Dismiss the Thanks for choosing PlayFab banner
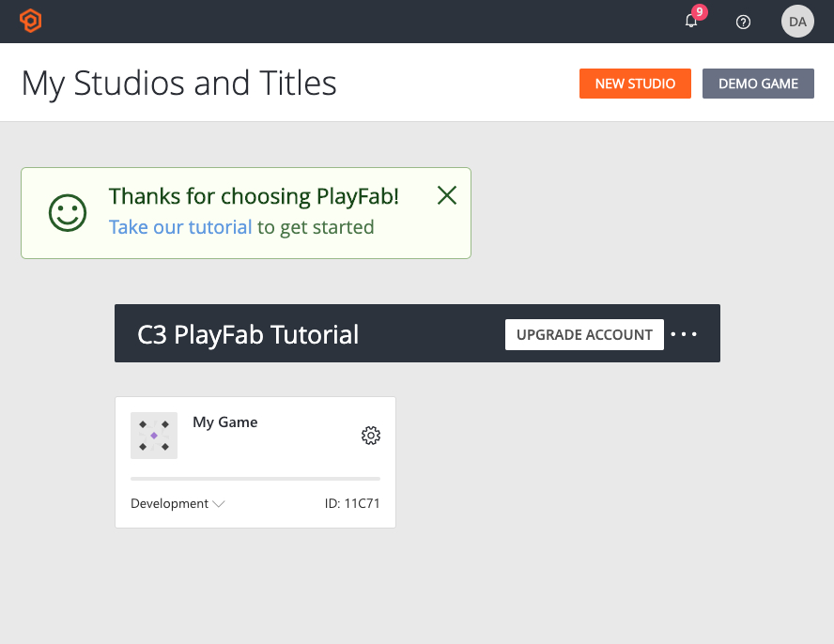This screenshot has height=644, width=834. (x=446, y=195)
